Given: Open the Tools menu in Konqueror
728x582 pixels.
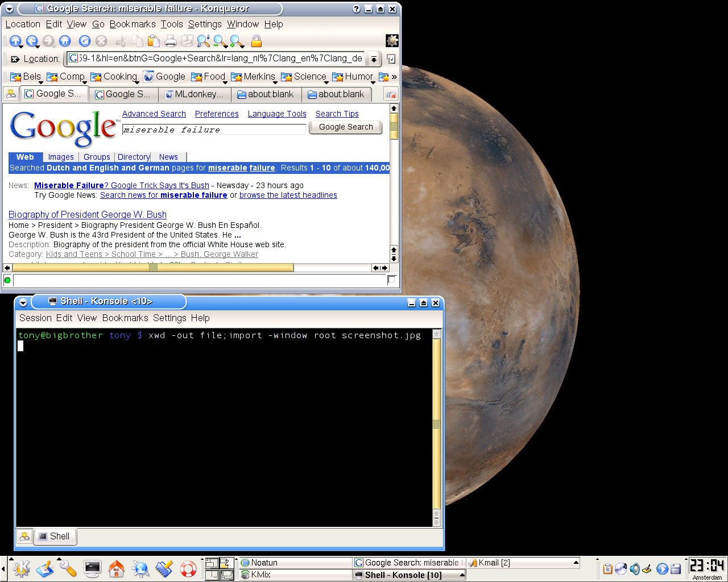Looking at the screenshot, I should 172,24.
